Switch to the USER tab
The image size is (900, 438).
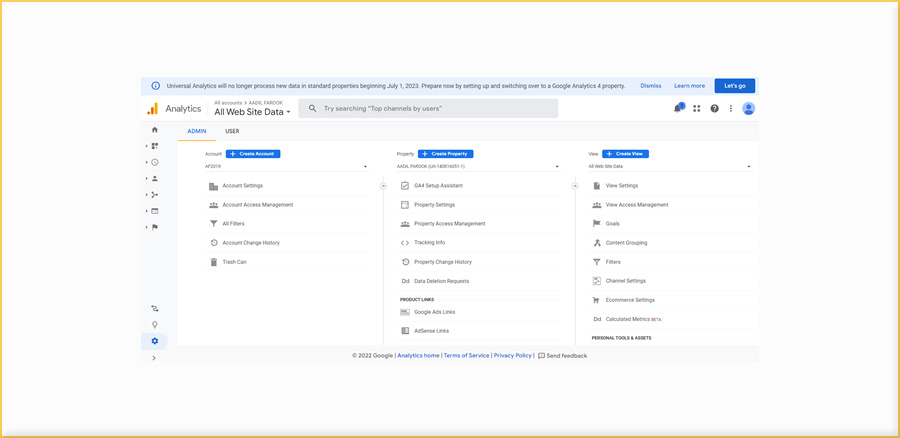232,131
